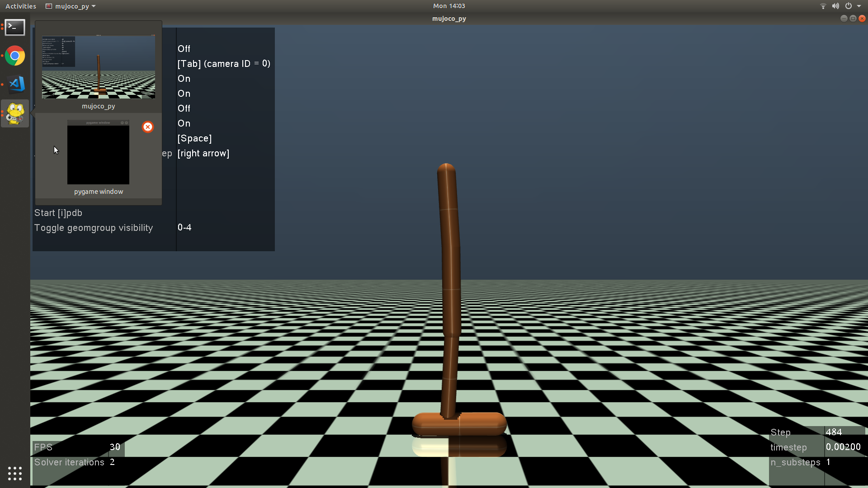Click the Step counter value 484
The width and height of the screenshot is (868, 488).
(x=834, y=432)
